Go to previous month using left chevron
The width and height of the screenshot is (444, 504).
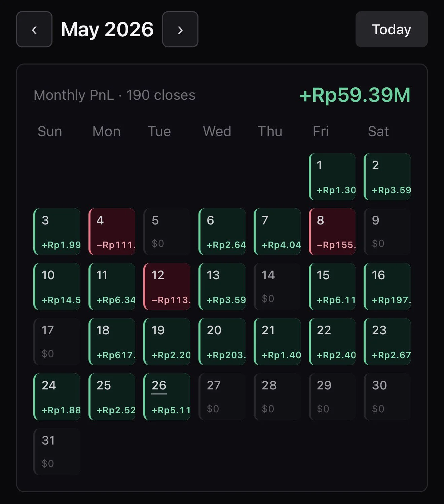[34, 29]
